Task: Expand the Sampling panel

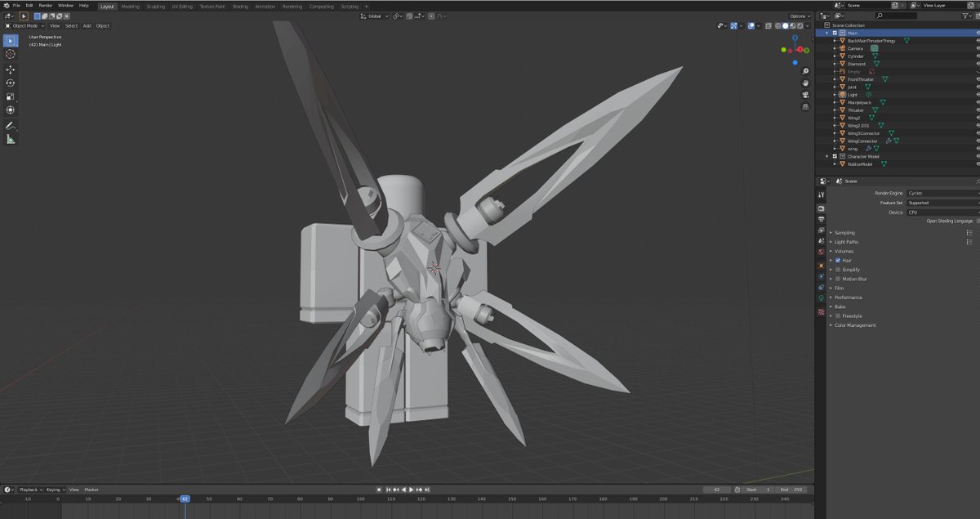Action: click(x=845, y=233)
